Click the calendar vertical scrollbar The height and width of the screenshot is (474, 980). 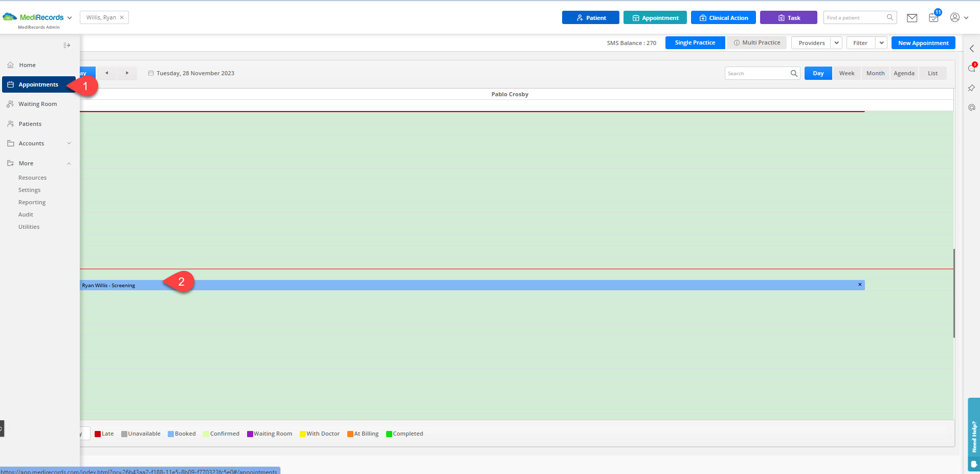954,293
